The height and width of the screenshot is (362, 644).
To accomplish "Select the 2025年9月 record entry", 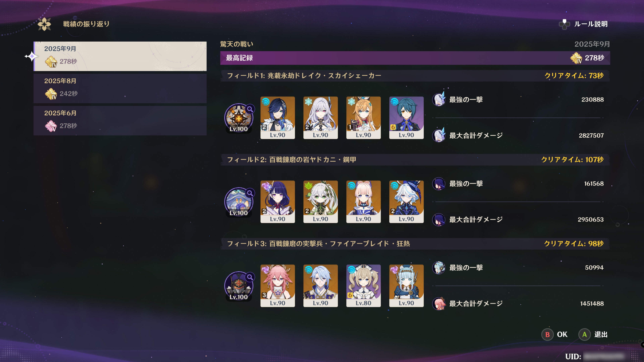I will pos(120,56).
